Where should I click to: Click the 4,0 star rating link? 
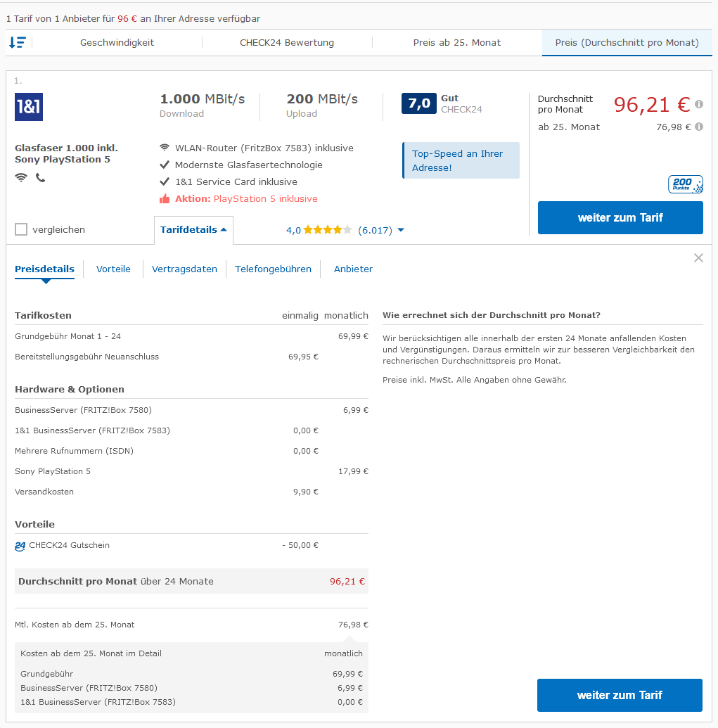point(319,230)
